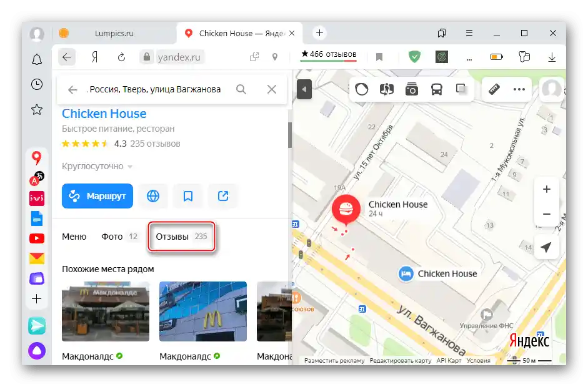Viewport: 588px width, 387px height.
Task: Open the place website globe button
Action: (152, 195)
